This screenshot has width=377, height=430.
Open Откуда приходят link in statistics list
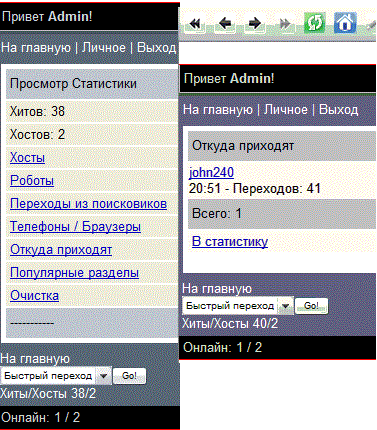(x=61, y=249)
